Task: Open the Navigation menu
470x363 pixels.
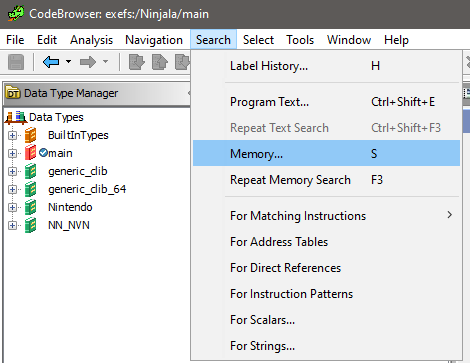Action: (154, 40)
